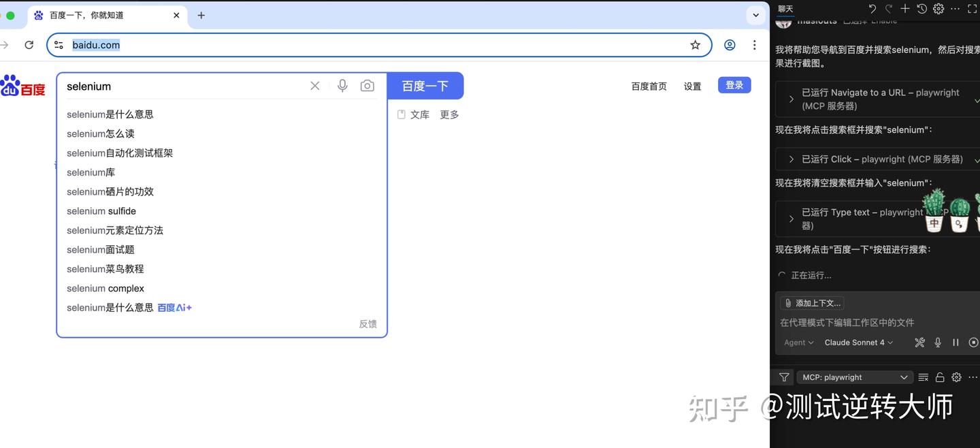Start a new chat with the plus icon

point(905,9)
